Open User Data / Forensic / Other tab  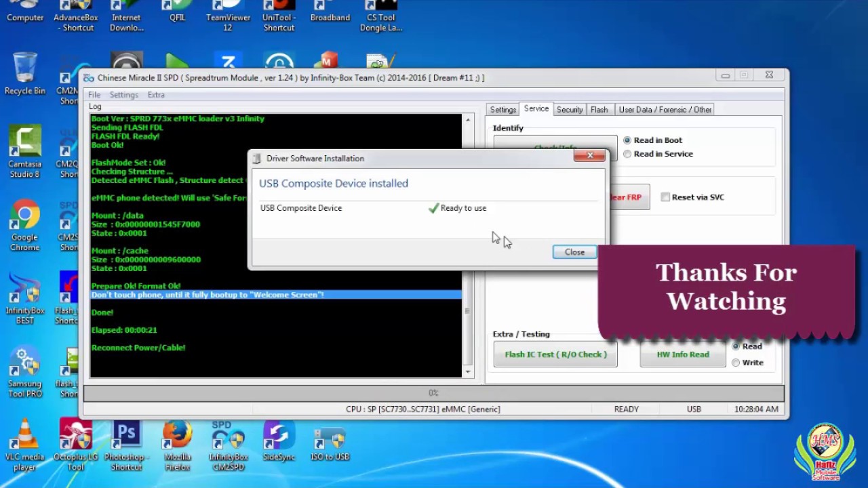(665, 110)
